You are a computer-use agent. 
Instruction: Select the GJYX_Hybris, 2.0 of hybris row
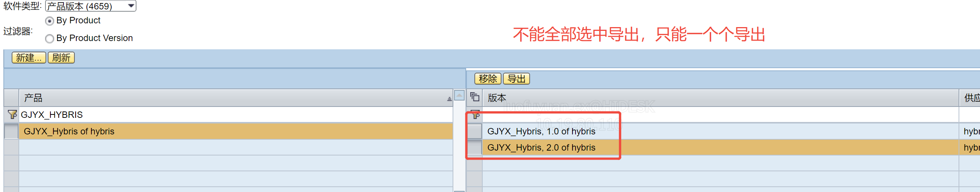point(721,147)
